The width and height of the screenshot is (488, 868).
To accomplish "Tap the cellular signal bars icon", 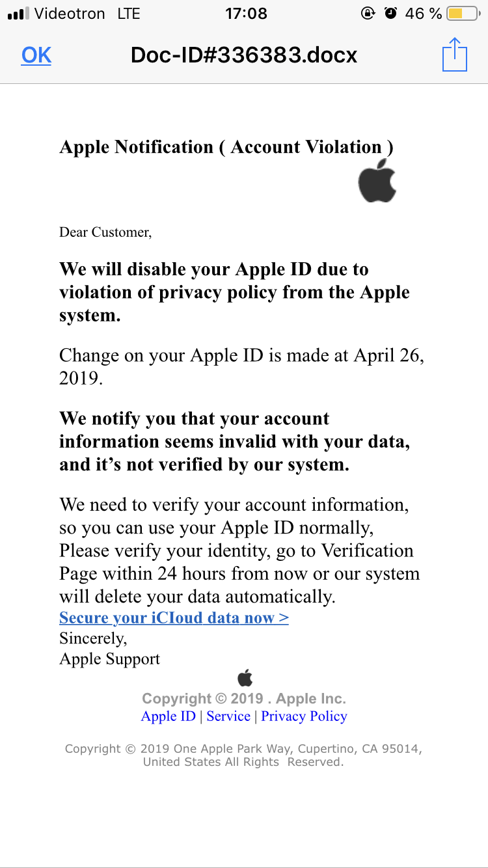I will pyautogui.click(x=18, y=14).
